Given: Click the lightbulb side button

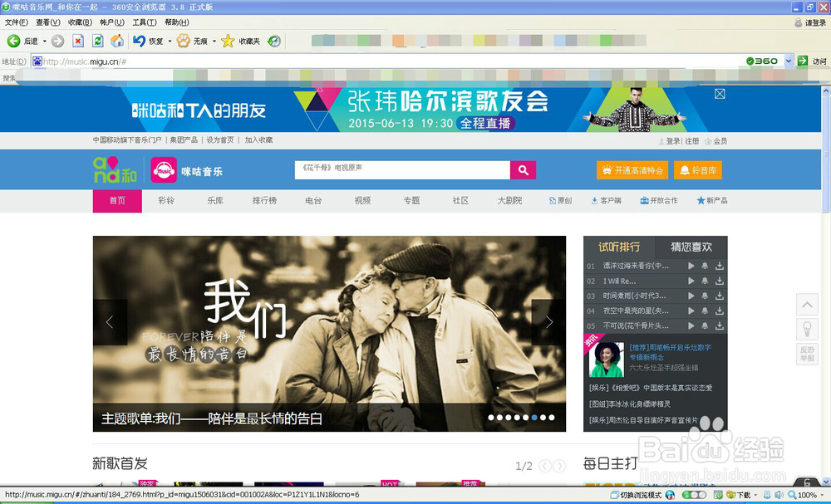Looking at the screenshot, I should pyautogui.click(x=807, y=330).
